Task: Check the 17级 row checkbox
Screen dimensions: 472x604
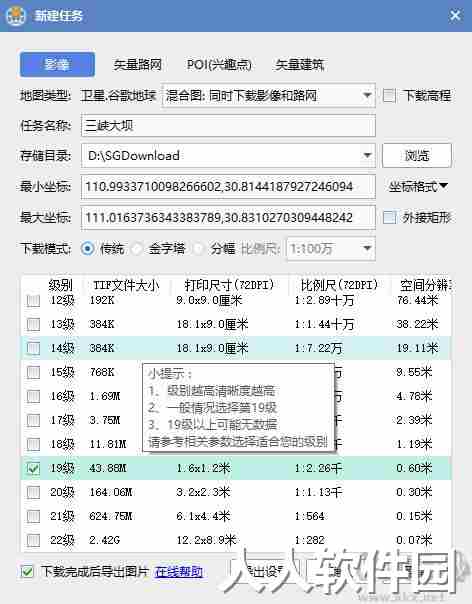Action: (33, 420)
